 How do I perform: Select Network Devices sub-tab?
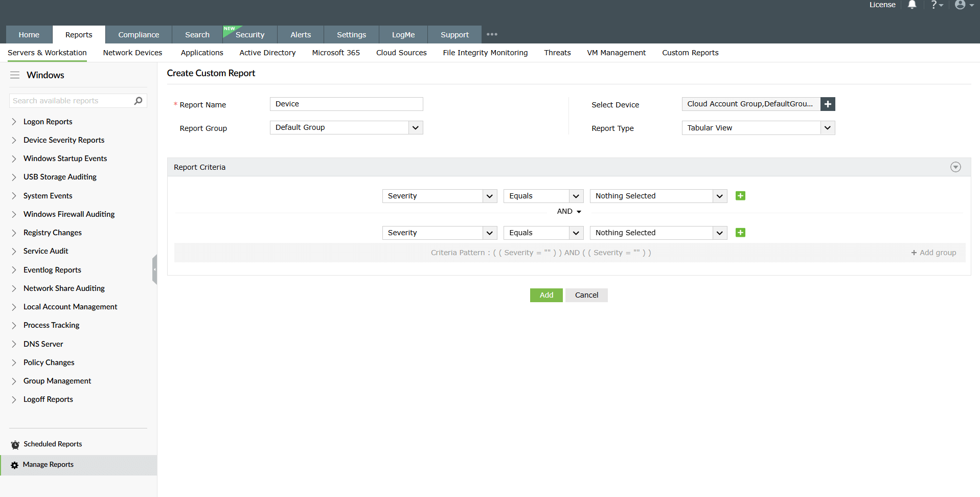(132, 53)
